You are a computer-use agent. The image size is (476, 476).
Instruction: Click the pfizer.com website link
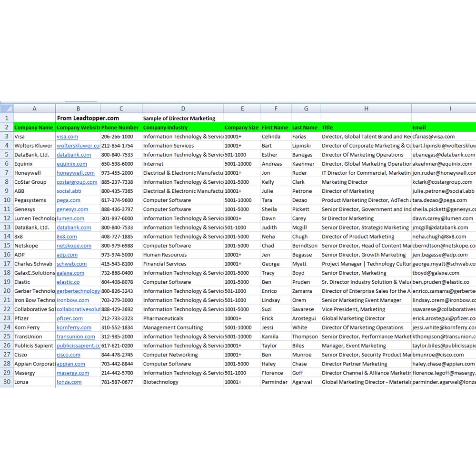point(69,318)
